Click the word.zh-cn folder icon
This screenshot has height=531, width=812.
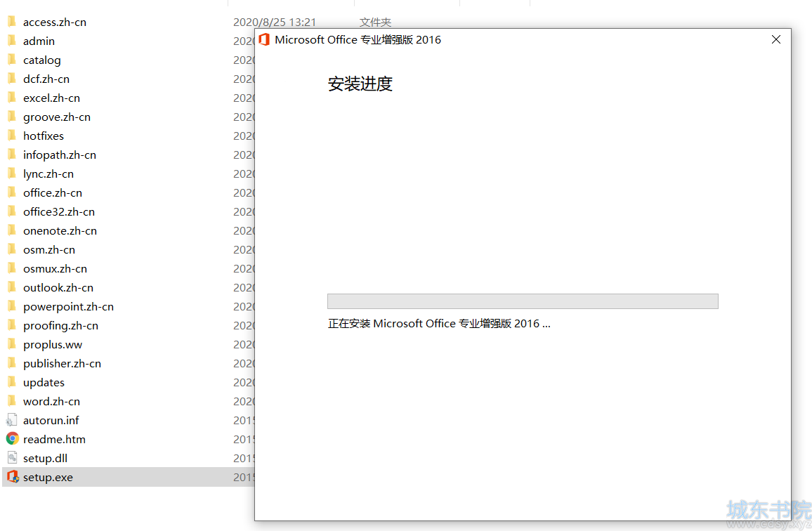[12, 401]
